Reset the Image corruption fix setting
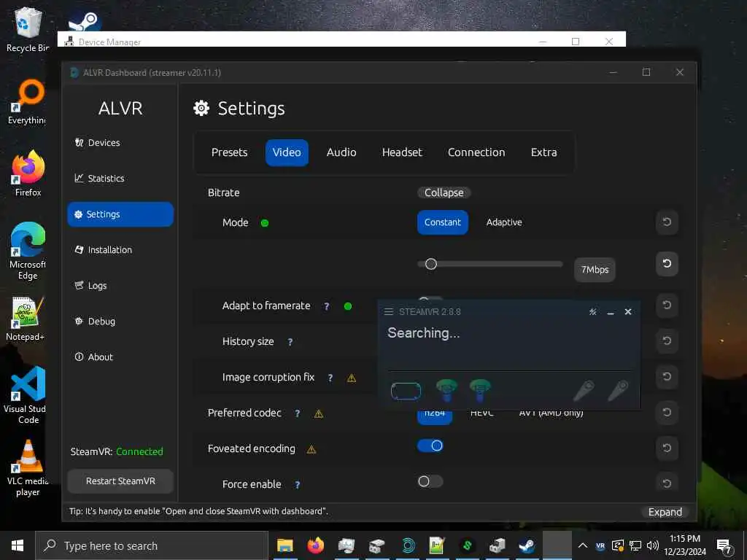The height and width of the screenshot is (560, 747). coord(667,376)
